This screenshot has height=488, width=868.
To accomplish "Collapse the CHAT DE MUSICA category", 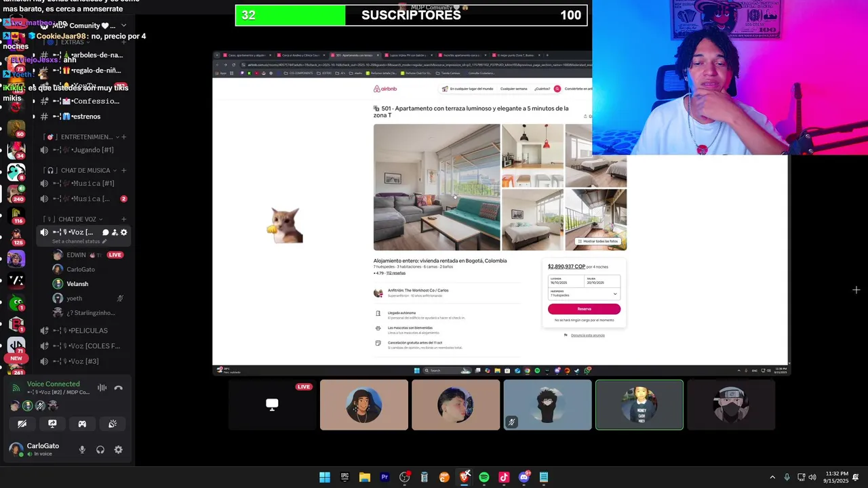I will 81,170.
